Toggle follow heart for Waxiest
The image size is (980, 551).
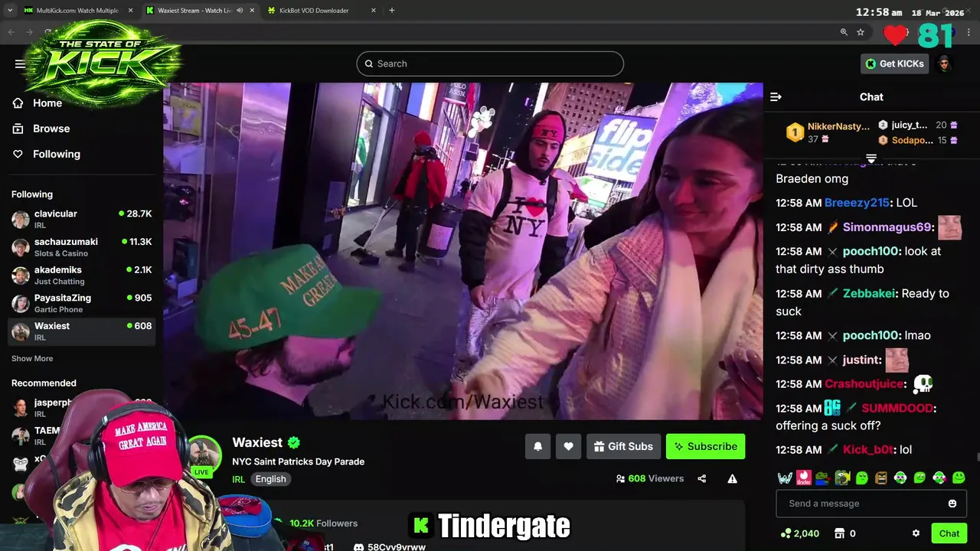pos(568,446)
